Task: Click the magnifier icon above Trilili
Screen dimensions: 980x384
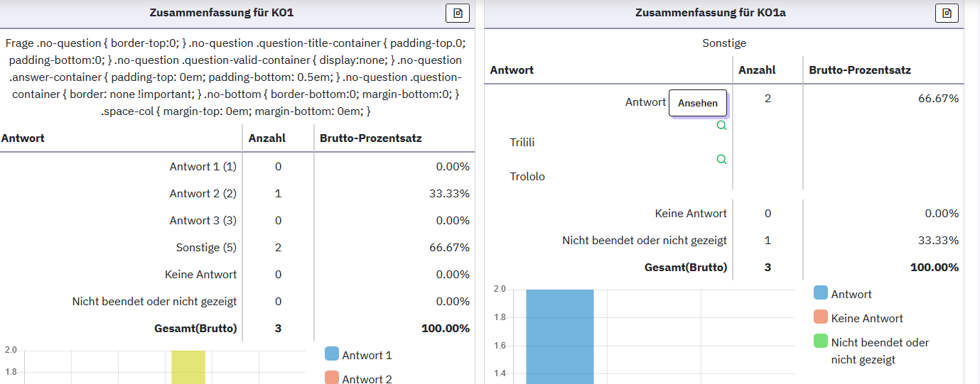Action: click(x=721, y=126)
